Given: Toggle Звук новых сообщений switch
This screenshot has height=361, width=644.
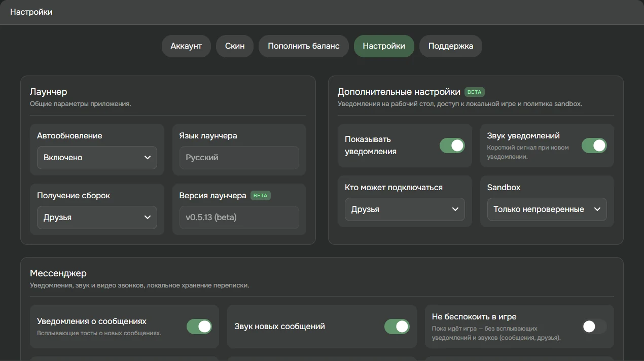Looking at the screenshot, I should pyautogui.click(x=397, y=327).
